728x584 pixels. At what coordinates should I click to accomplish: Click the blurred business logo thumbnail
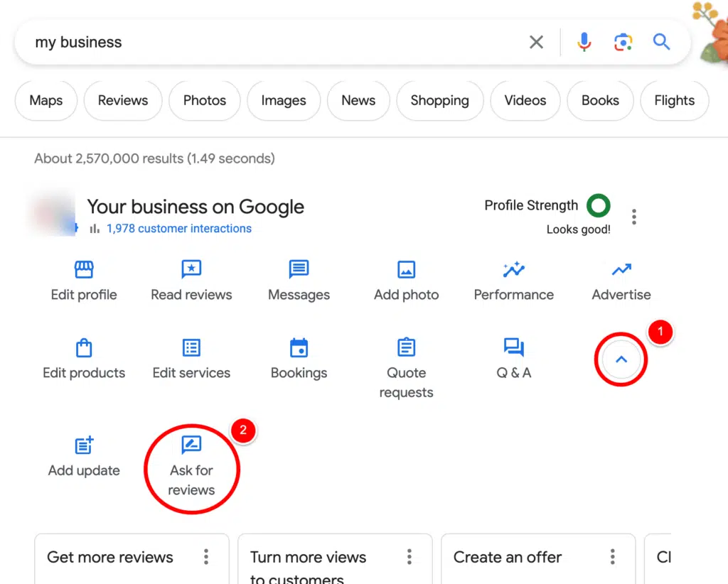pos(53,212)
